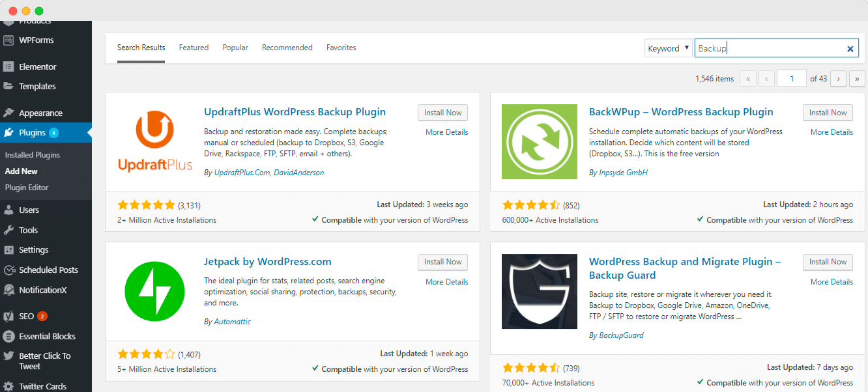Click the NotificationX icon in sidebar
This screenshot has width=868, height=392.
pos(8,290)
